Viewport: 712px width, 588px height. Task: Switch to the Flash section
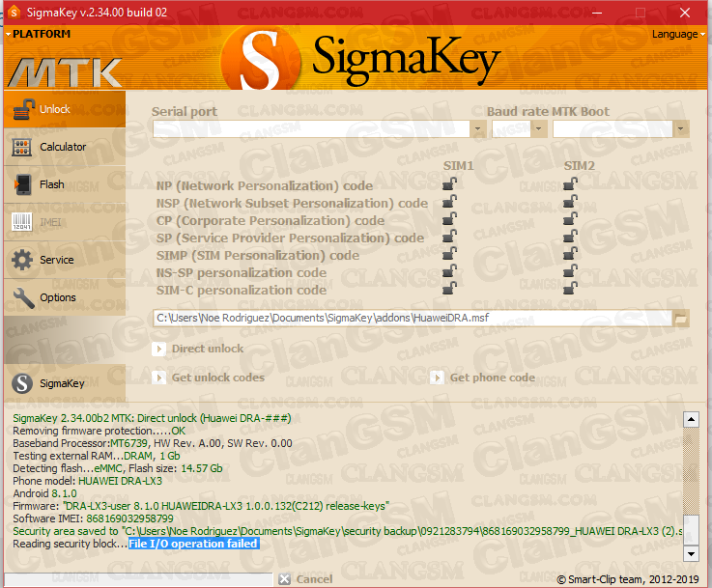pos(65,184)
